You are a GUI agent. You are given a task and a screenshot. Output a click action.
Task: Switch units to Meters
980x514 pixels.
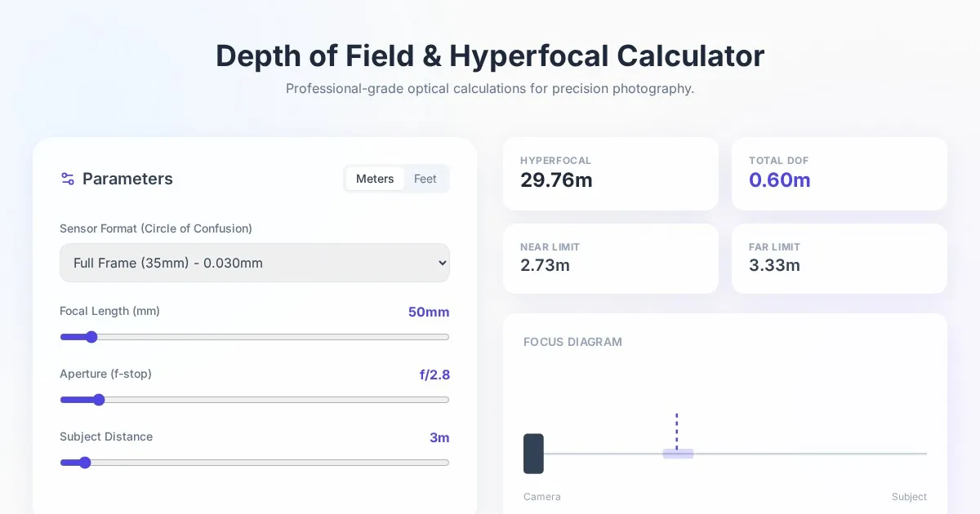375,179
